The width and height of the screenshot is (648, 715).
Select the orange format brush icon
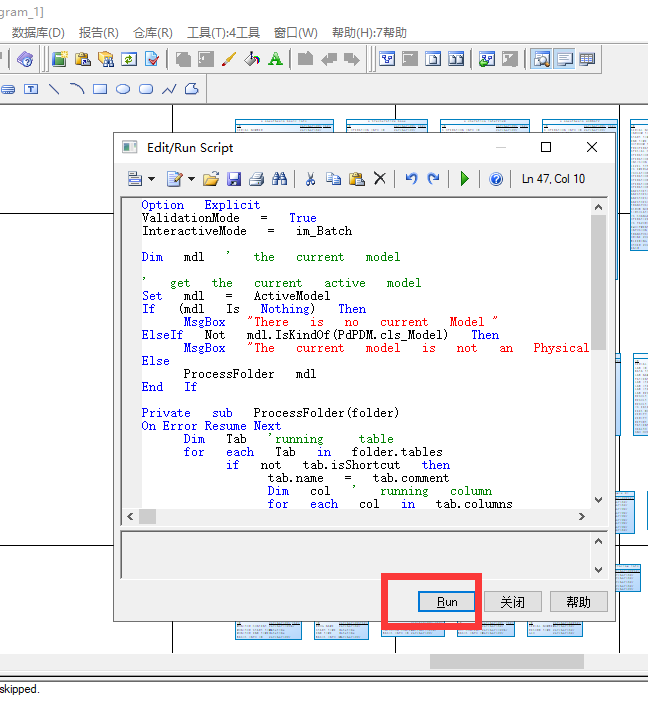(x=229, y=59)
